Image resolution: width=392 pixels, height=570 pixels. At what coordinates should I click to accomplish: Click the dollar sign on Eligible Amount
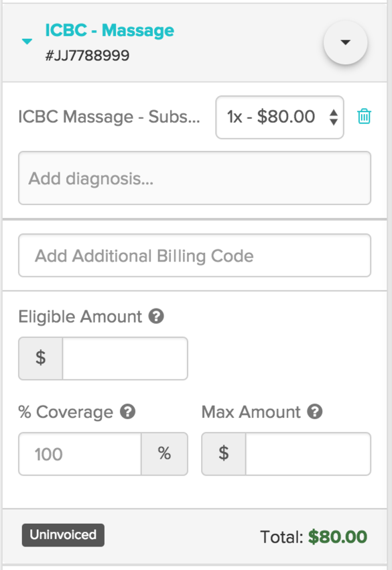(40, 358)
